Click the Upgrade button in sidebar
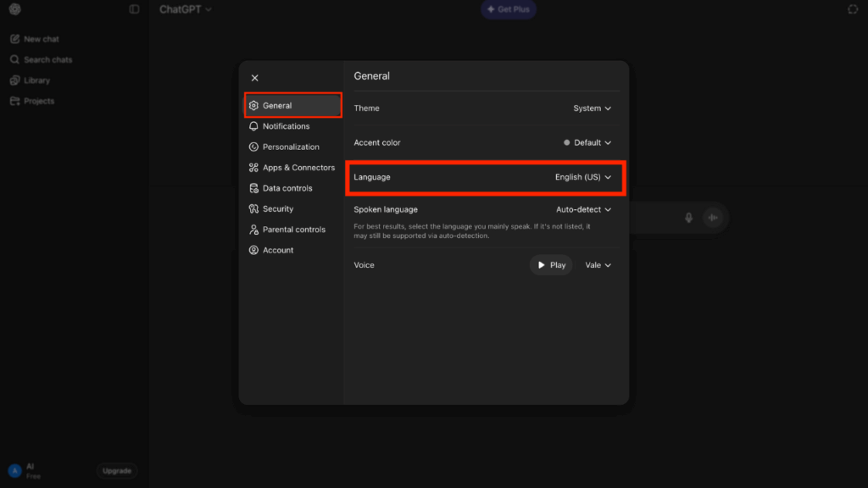 [x=117, y=470]
